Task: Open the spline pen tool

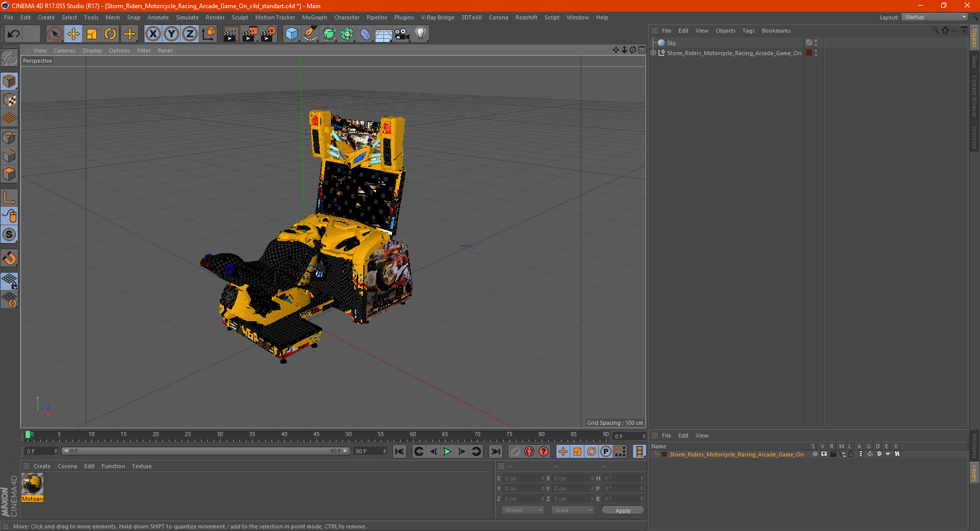Action: tap(310, 34)
